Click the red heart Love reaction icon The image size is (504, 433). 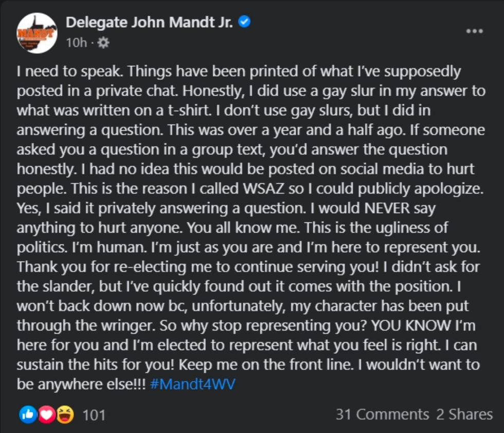(46, 414)
